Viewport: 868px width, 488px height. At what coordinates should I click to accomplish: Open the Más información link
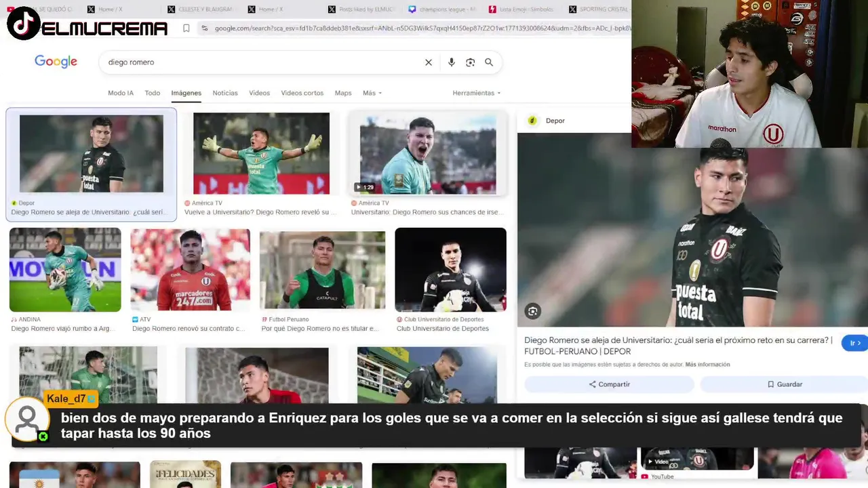(707, 365)
